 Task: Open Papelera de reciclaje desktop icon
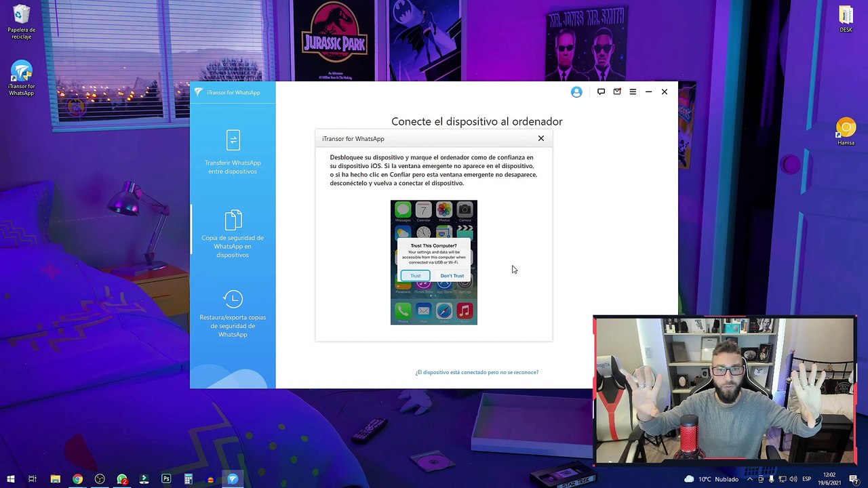point(21,22)
